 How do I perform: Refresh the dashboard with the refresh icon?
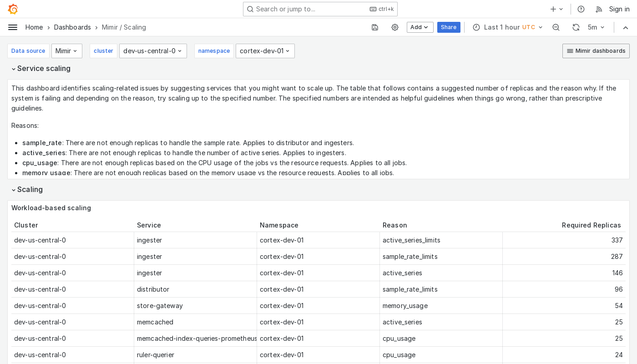pos(576,27)
